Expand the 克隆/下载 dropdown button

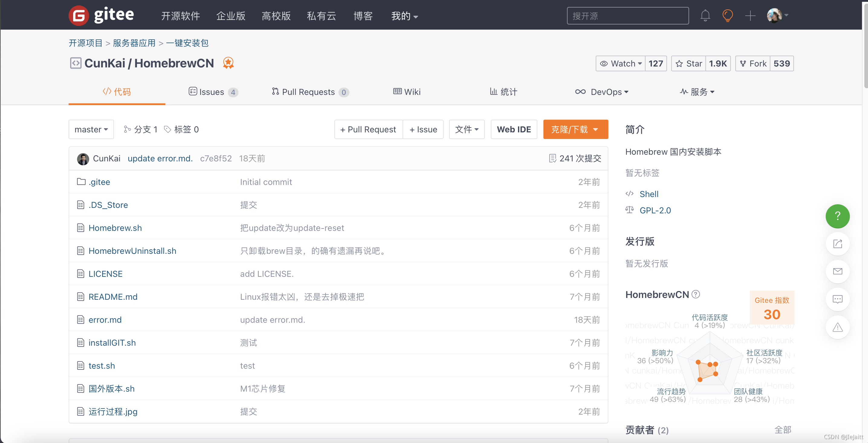point(575,129)
